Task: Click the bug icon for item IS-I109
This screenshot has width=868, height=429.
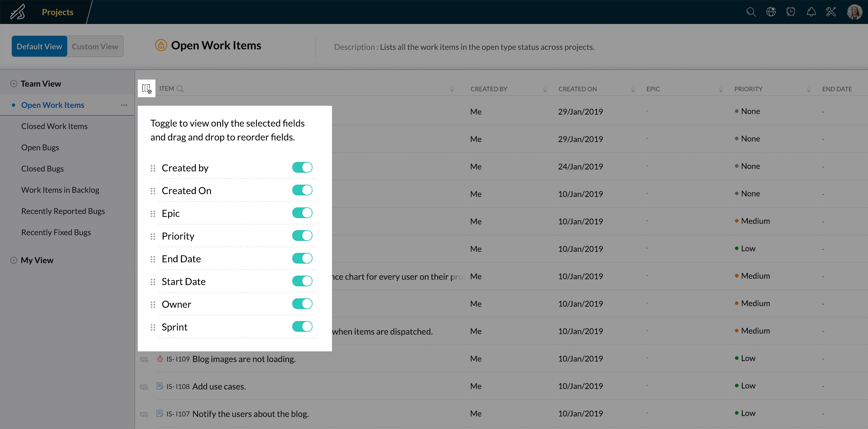Action: tap(160, 359)
